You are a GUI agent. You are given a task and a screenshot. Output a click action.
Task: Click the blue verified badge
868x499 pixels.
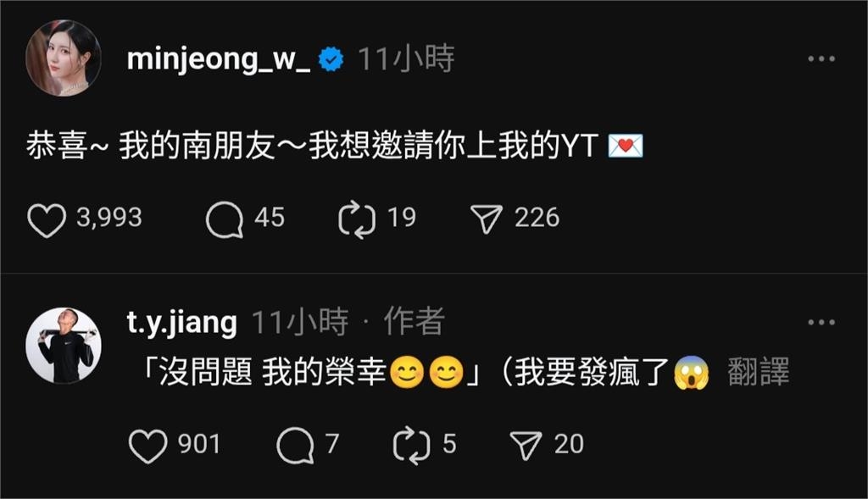coord(331,59)
